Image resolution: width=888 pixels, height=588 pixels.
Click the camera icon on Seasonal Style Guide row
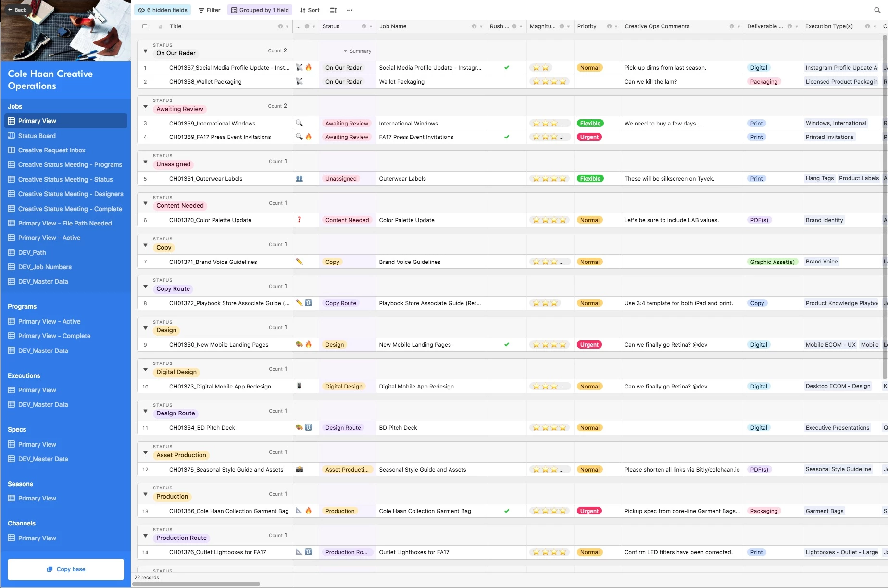[x=299, y=469]
